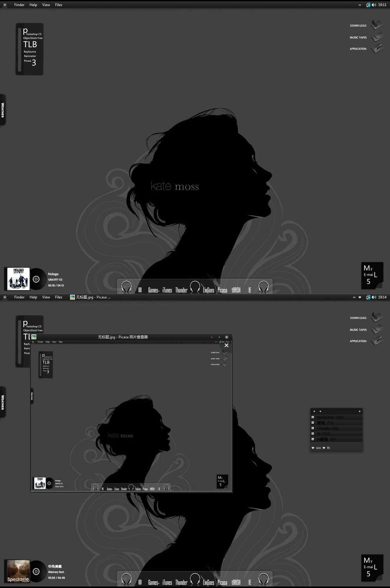Click the start orb on the 19:11 taskbar

click(5, 5)
